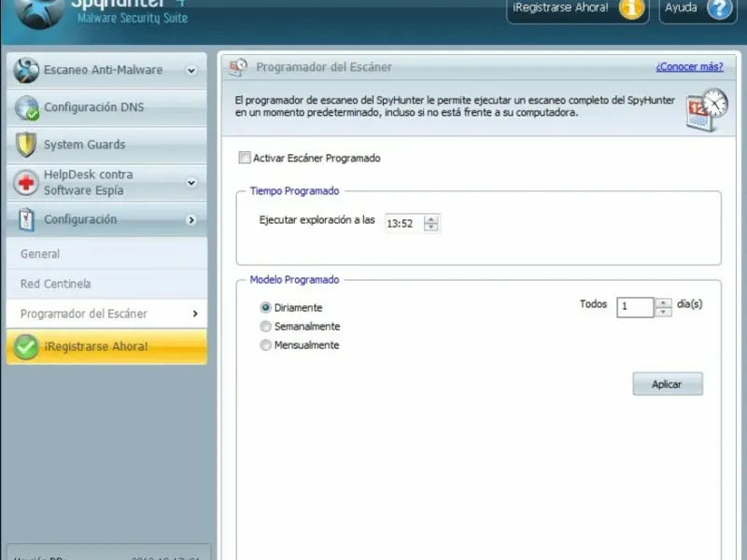The height and width of the screenshot is (560, 747).
Task: Open the Red Centinela settings item
Action: click(106, 284)
